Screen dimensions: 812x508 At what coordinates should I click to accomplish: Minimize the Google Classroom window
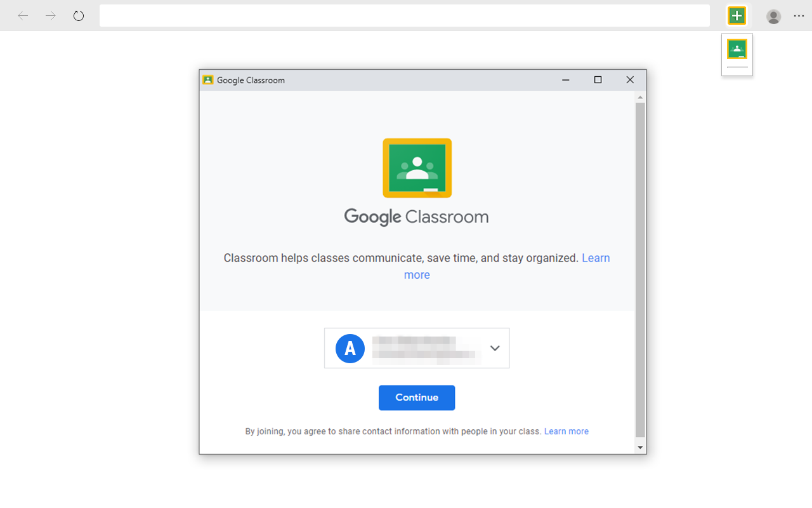pyautogui.click(x=566, y=80)
